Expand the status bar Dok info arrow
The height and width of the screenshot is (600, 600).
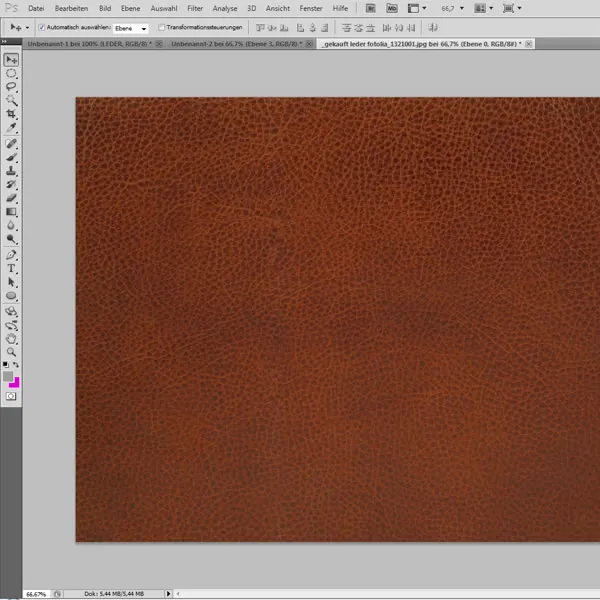pyautogui.click(x=168, y=593)
